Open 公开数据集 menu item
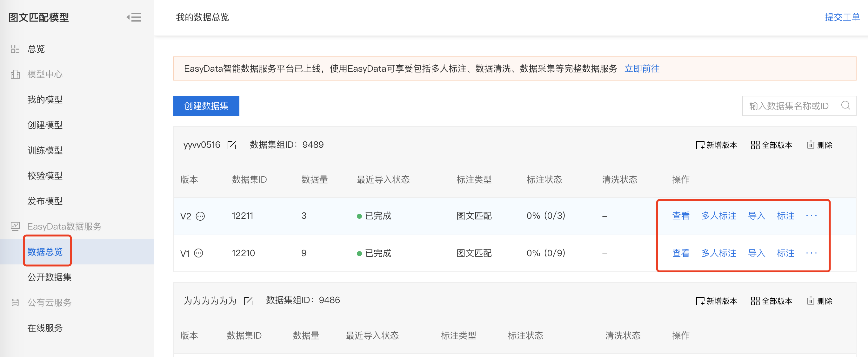This screenshot has height=357, width=868. (49, 277)
